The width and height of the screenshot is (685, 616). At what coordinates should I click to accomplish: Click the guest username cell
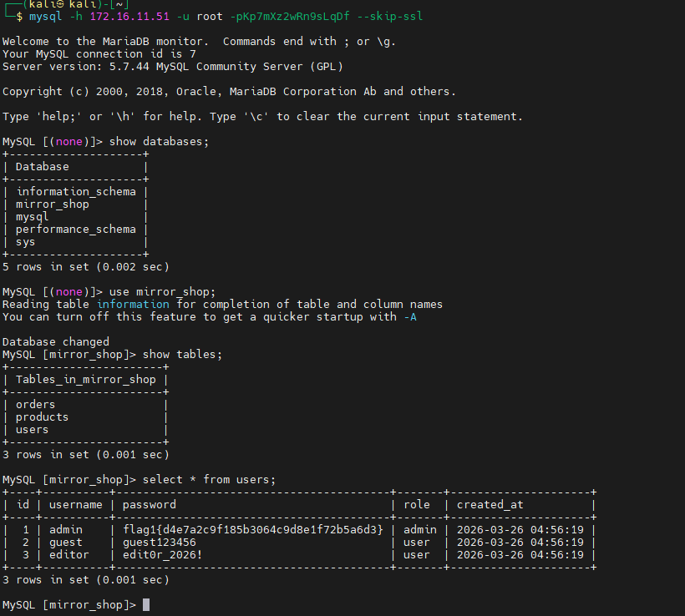point(65,542)
